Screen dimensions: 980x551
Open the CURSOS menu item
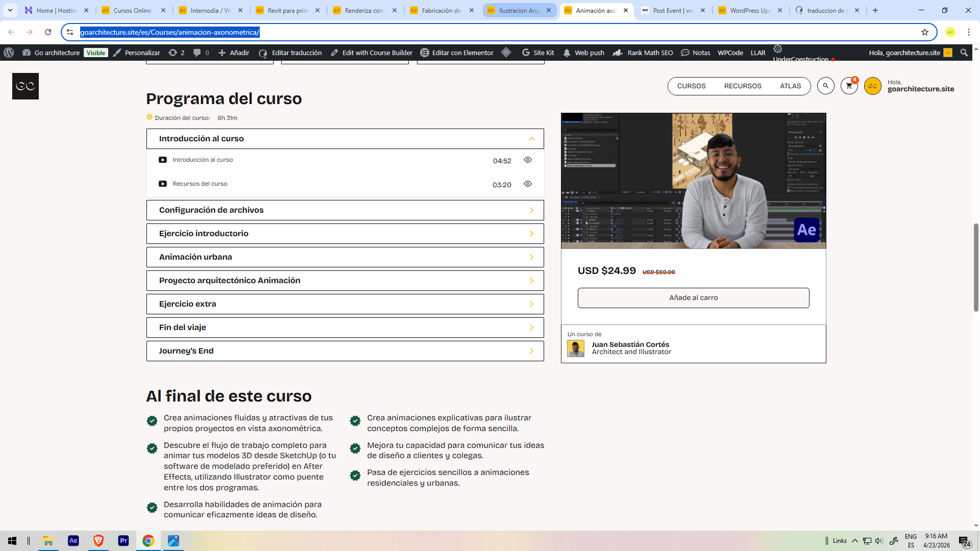pos(691,86)
